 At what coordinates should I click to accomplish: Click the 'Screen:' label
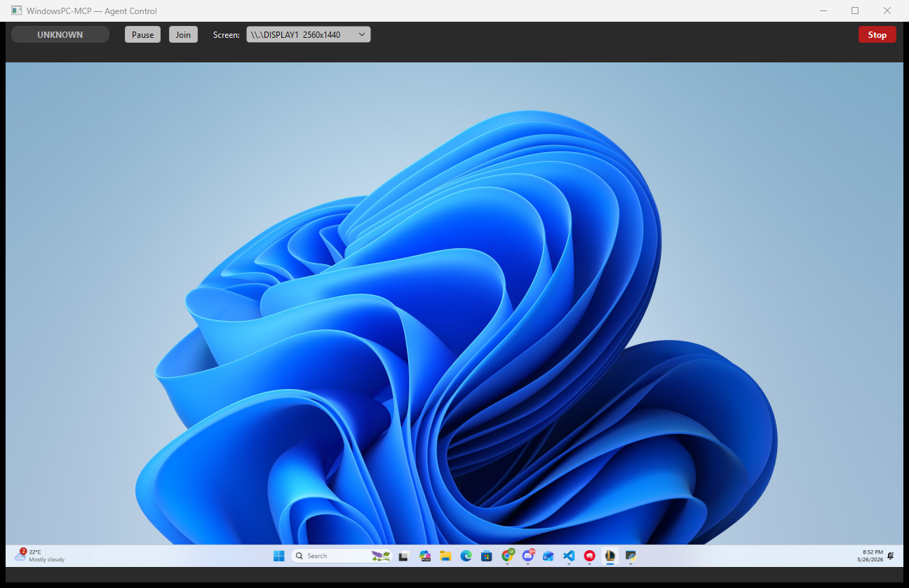click(227, 34)
